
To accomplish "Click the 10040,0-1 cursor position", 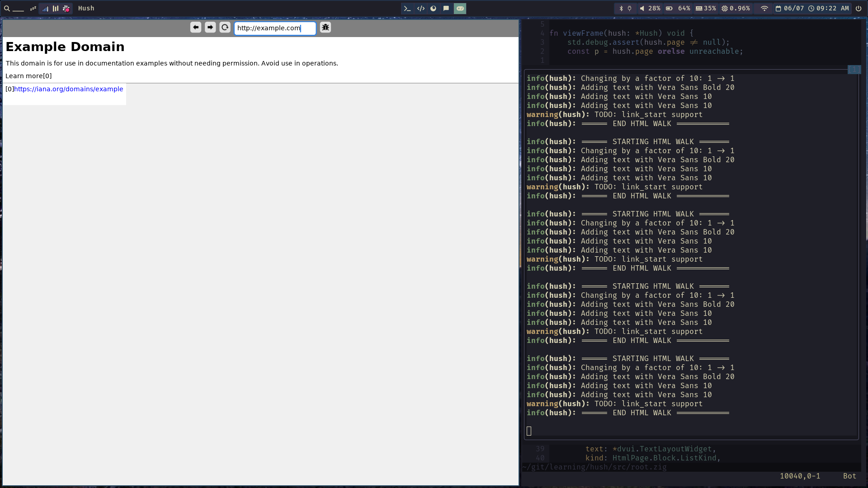I will pyautogui.click(x=800, y=476).
